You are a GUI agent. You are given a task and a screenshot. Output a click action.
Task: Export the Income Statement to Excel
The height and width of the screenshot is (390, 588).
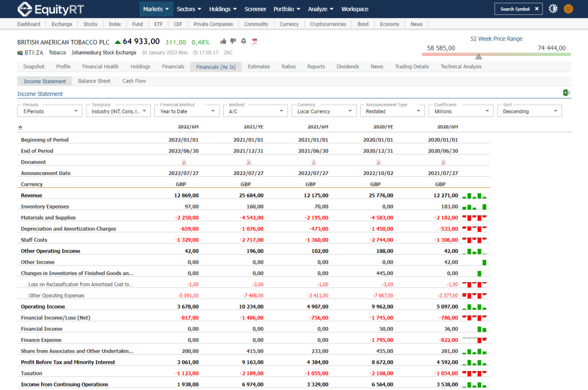pos(566,92)
